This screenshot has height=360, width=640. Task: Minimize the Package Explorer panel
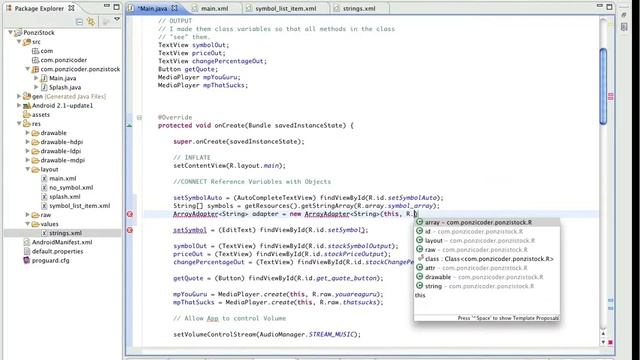point(107,6)
